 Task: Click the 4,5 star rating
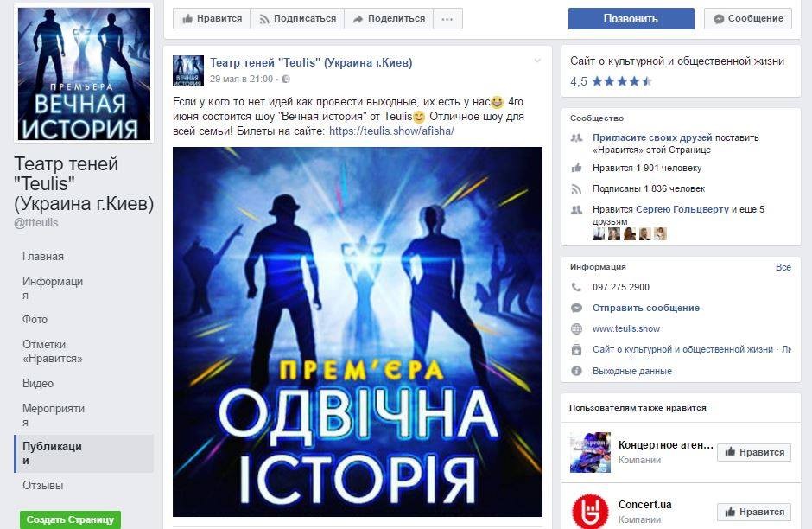tap(611, 81)
